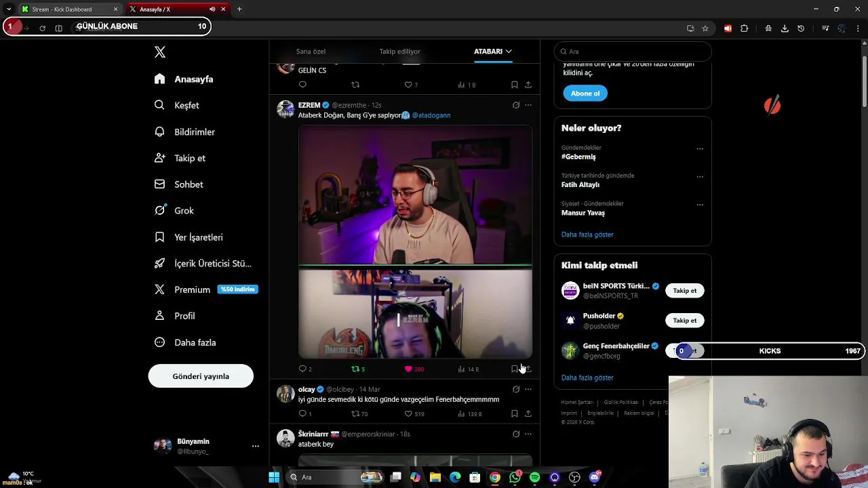Follow Pusholder account

(684, 321)
